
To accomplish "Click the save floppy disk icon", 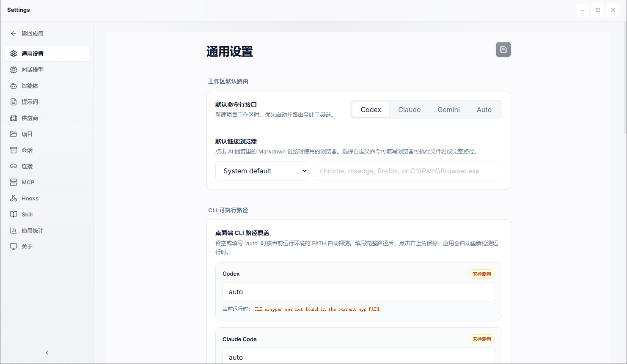I will tap(503, 49).
